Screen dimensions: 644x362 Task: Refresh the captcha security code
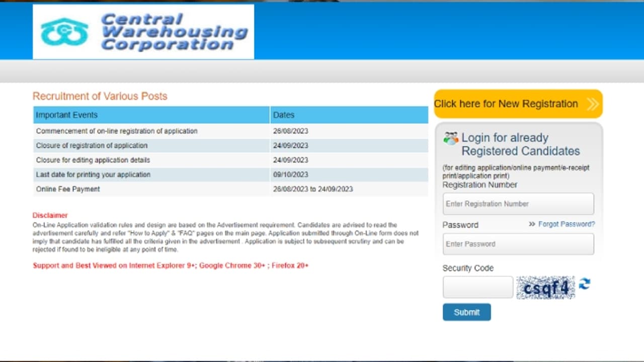click(584, 284)
